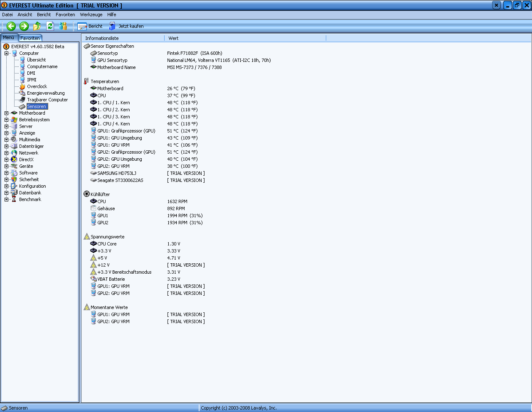This screenshot has width=532, height=412.
Task: Click the Up level folder toolbar icon
Action: coord(37,26)
